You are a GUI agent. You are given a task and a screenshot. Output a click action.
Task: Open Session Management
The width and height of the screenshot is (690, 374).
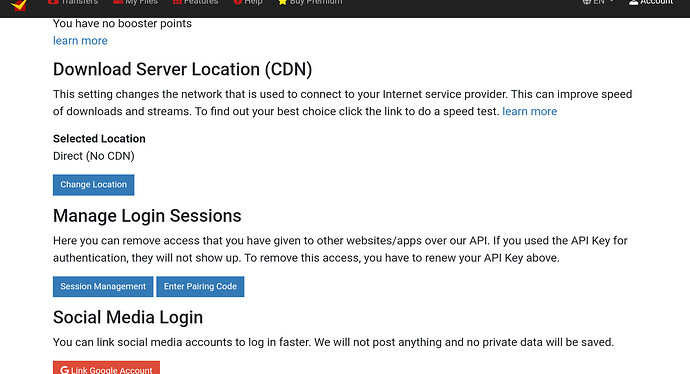click(103, 286)
